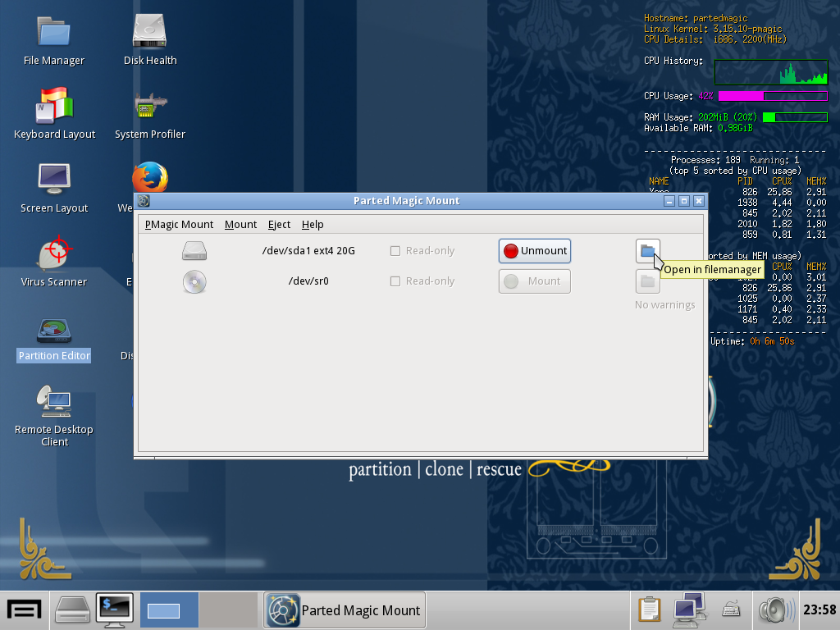Click the optical disc icon for /dev/sr0
The image size is (840, 630).
194,281
